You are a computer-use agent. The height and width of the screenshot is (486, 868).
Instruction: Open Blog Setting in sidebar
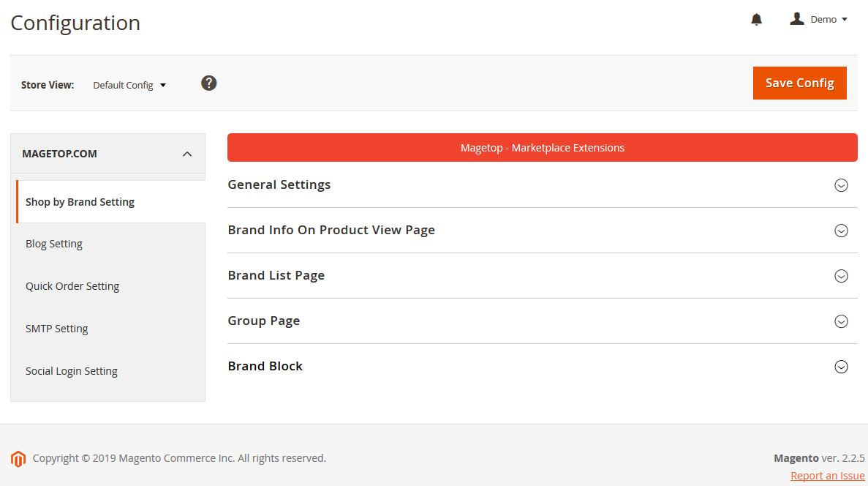click(x=54, y=244)
